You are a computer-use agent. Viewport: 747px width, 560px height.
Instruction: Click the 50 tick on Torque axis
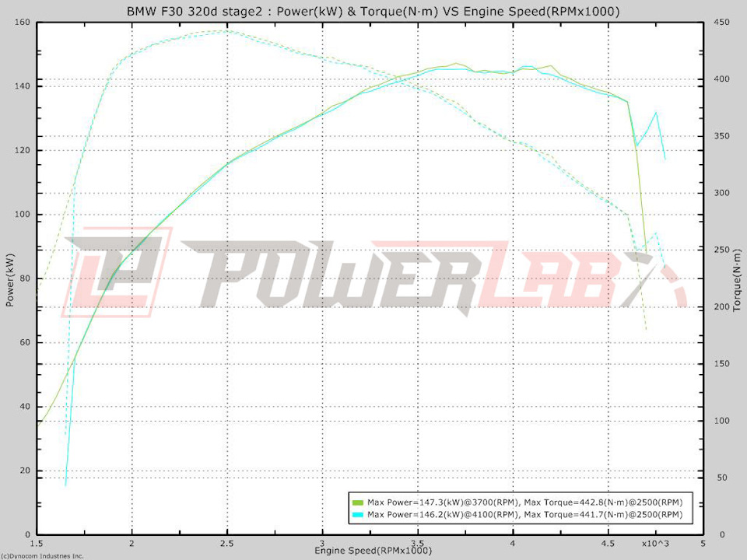[722, 478]
